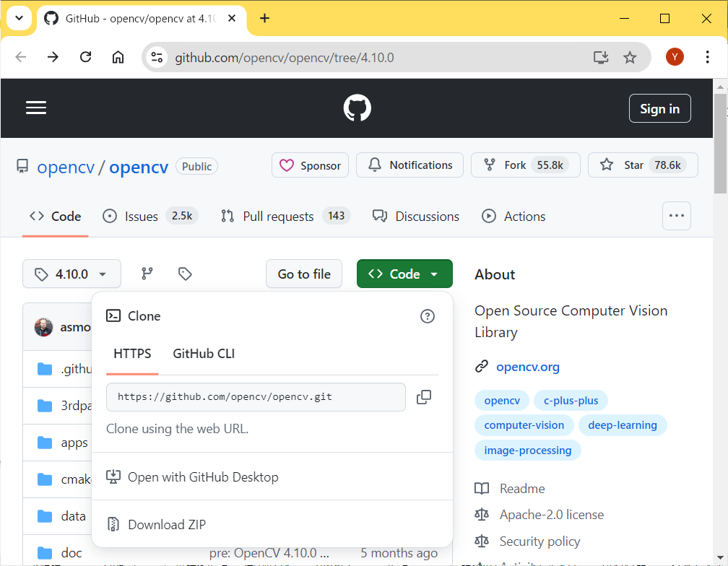Bookmark this page with the star icon
Viewport: 728px width, 566px height.
click(x=630, y=56)
